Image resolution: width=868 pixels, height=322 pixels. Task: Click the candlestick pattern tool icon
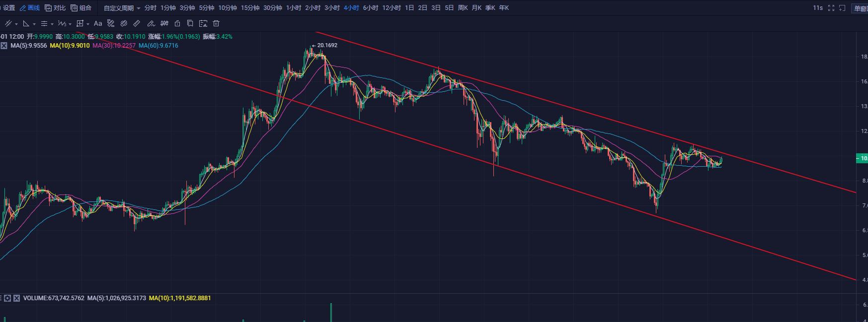click(164, 23)
